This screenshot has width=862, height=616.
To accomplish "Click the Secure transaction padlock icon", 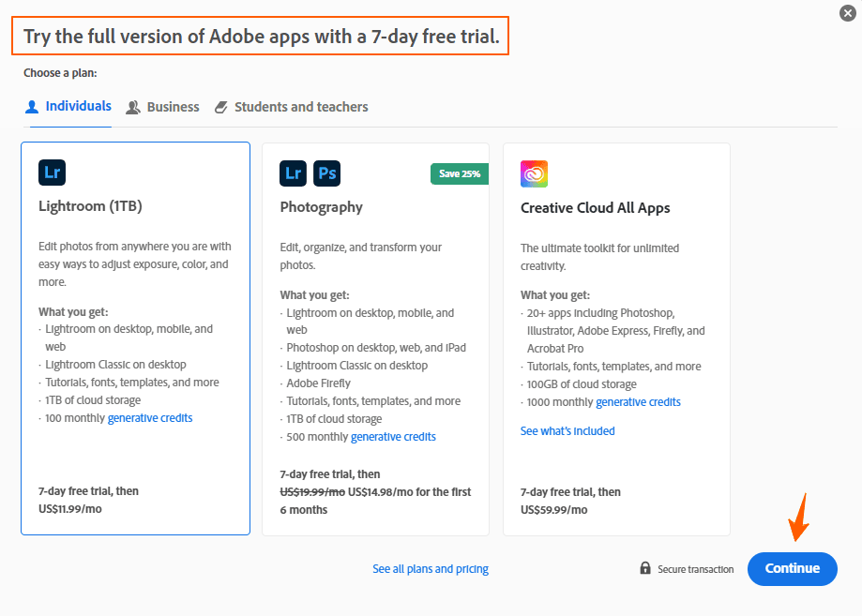I will [645, 568].
